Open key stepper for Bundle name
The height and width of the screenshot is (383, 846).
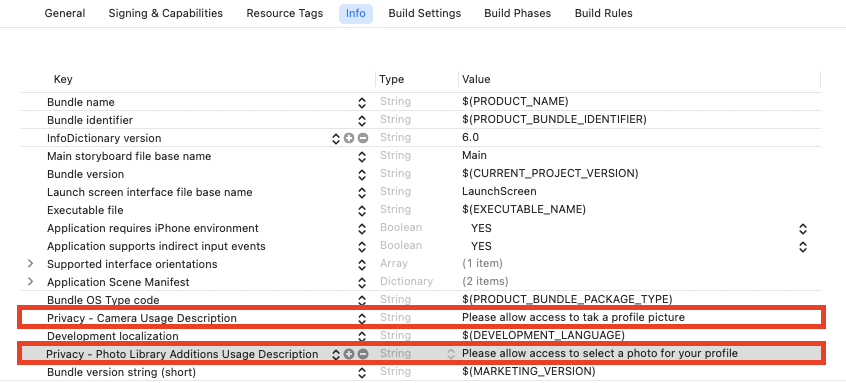(x=362, y=102)
